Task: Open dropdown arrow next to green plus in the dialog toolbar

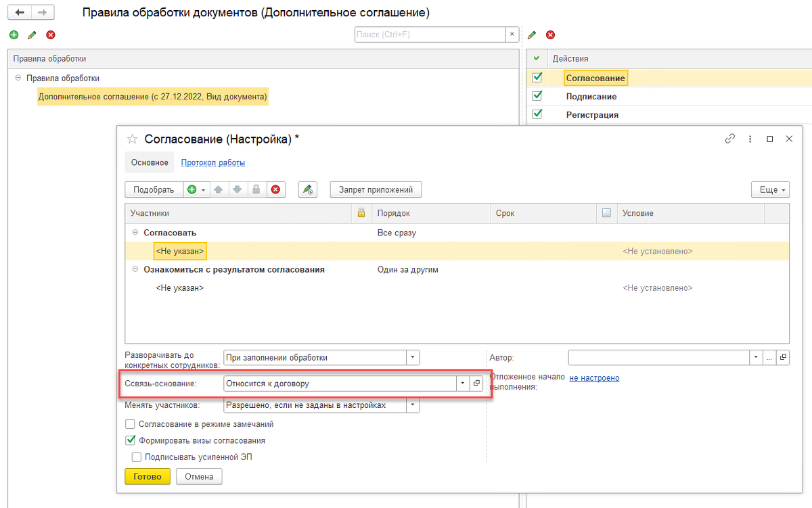Action: (x=203, y=190)
